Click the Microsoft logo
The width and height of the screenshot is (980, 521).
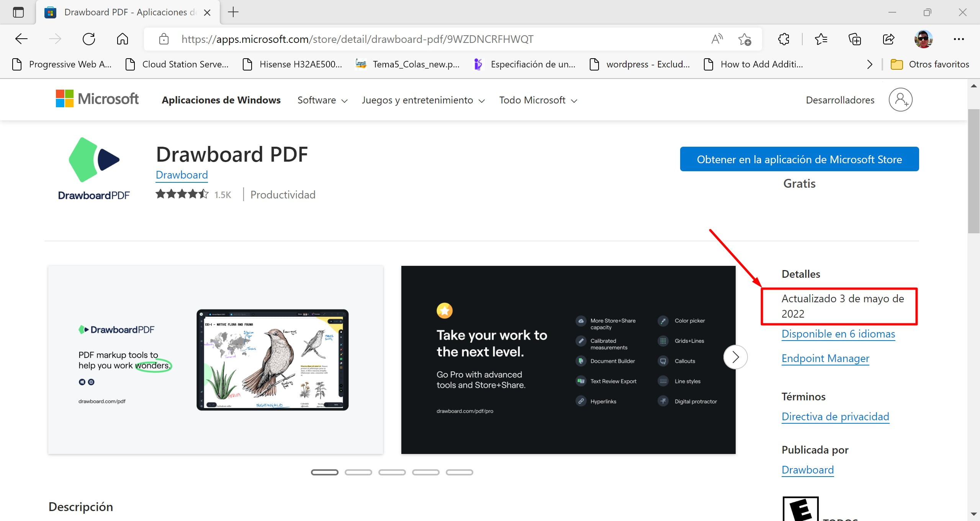click(97, 99)
